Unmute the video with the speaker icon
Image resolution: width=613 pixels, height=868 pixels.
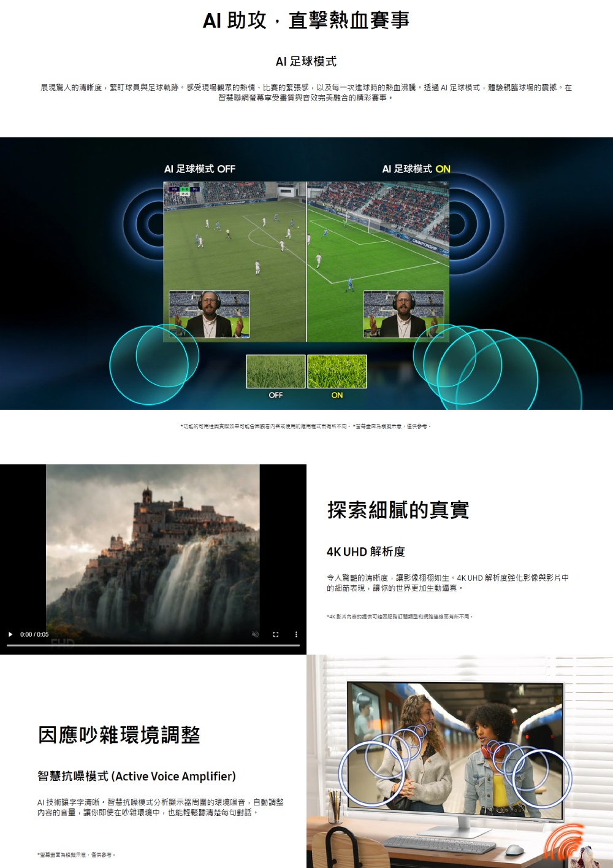click(256, 634)
